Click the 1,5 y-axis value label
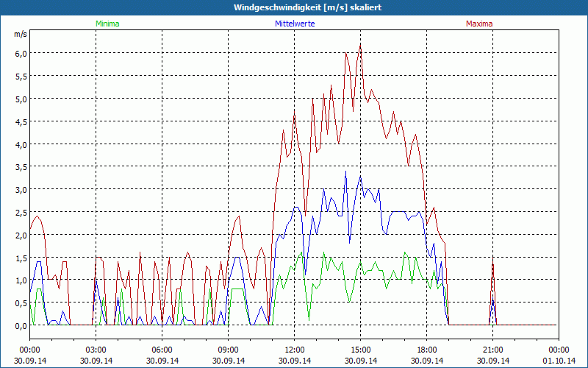Image resolution: width=588 pixels, height=368 pixels. tap(21, 258)
